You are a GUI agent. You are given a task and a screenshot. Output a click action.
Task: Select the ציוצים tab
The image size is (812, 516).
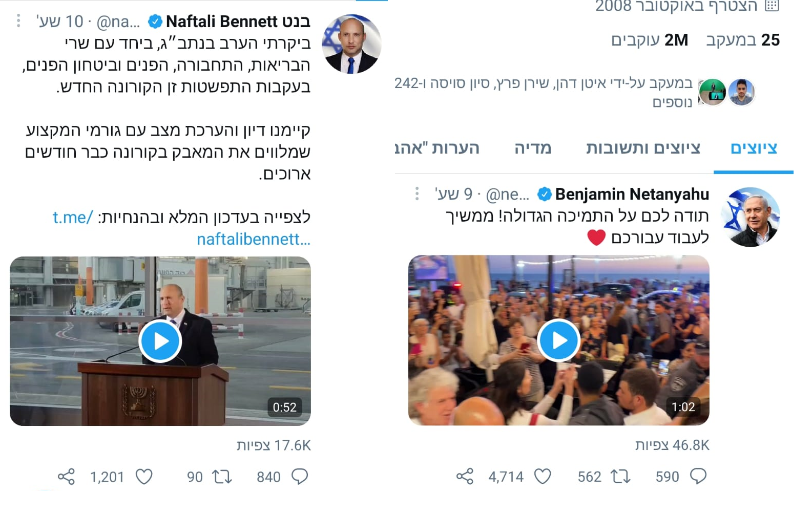754,148
